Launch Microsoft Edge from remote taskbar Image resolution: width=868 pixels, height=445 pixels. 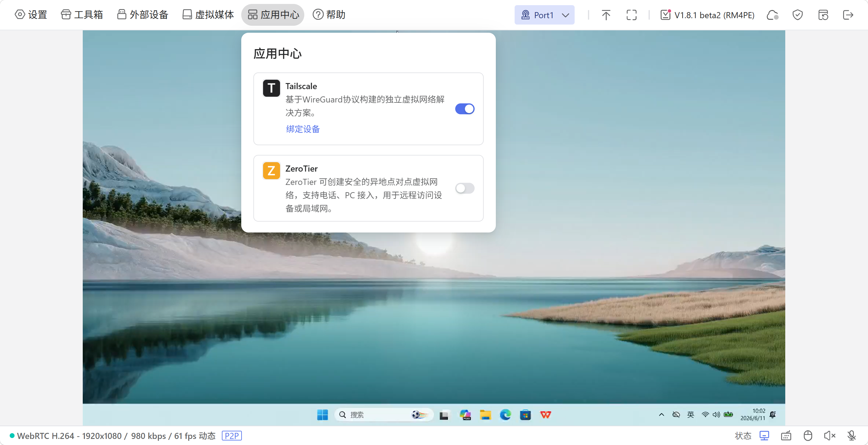pyautogui.click(x=505, y=415)
